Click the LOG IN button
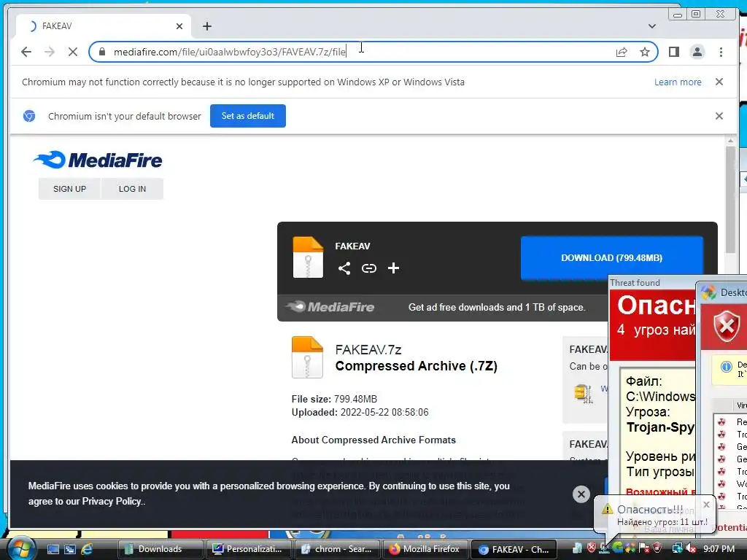747x560 pixels. 133,189
